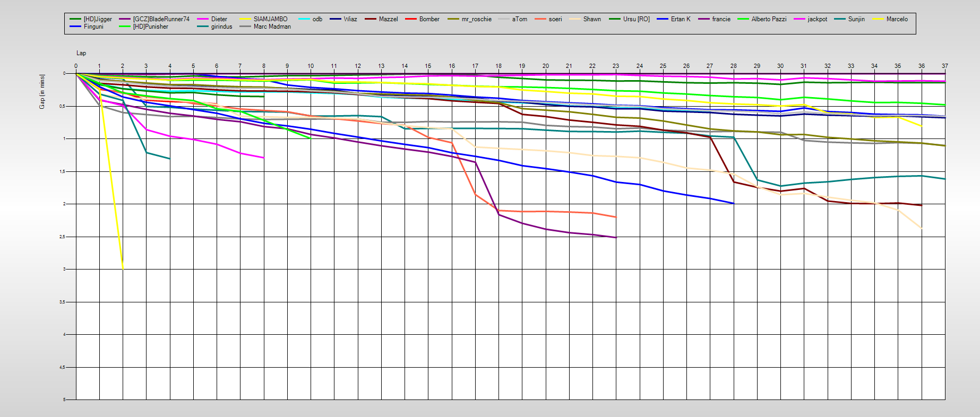
Task: Click the Mazzel legend color line
Action: (x=370, y=19)
